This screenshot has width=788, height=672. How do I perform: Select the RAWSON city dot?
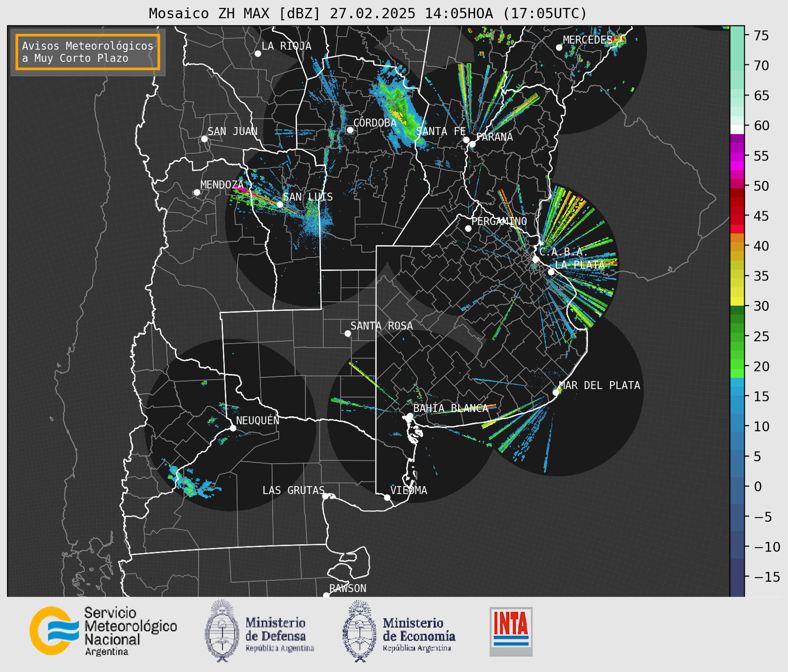click(326, 595)
